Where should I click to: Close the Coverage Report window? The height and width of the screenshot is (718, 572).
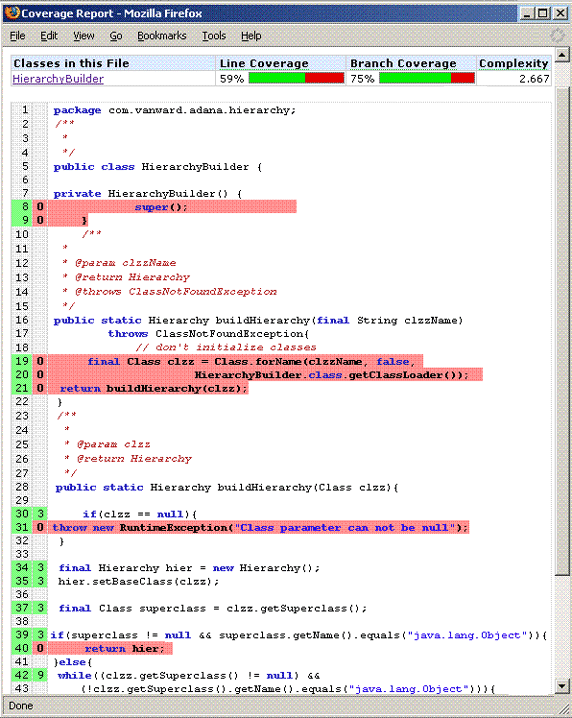(561, 13)
